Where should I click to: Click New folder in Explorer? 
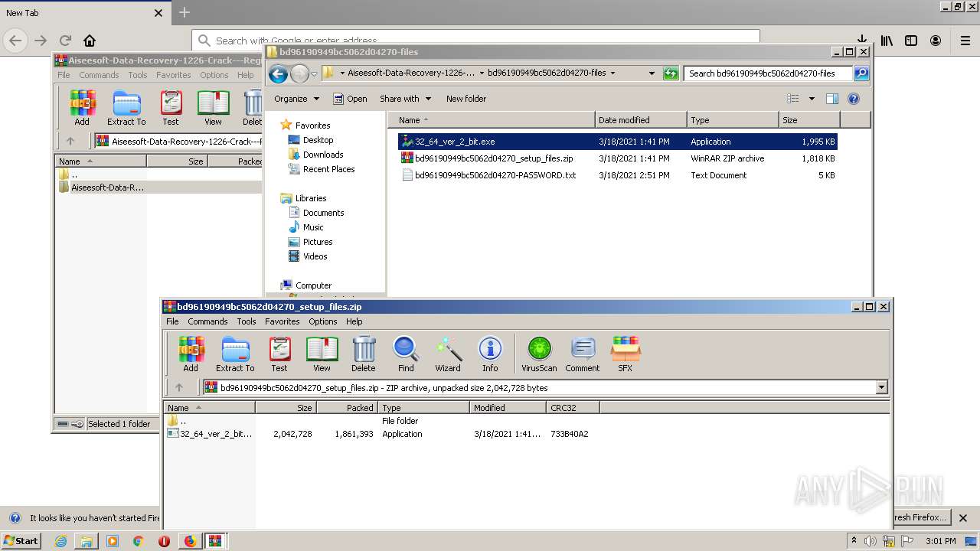coord(466,99)
